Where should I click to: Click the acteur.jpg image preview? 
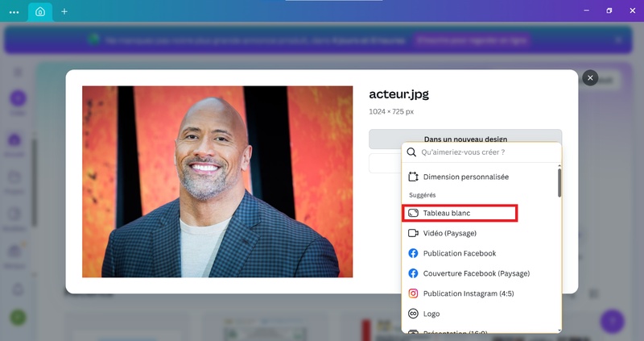click(x=217, y=181)
